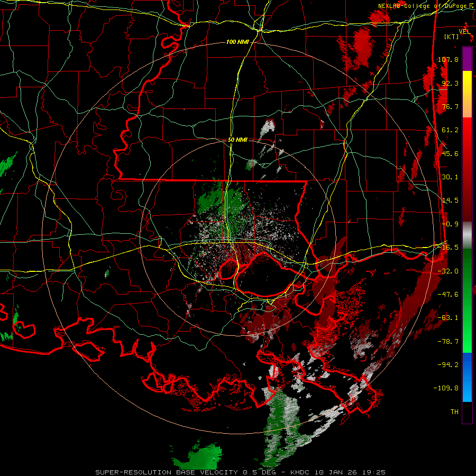Click the 14.5 value on the velocity scale

[x=450, y=200]
